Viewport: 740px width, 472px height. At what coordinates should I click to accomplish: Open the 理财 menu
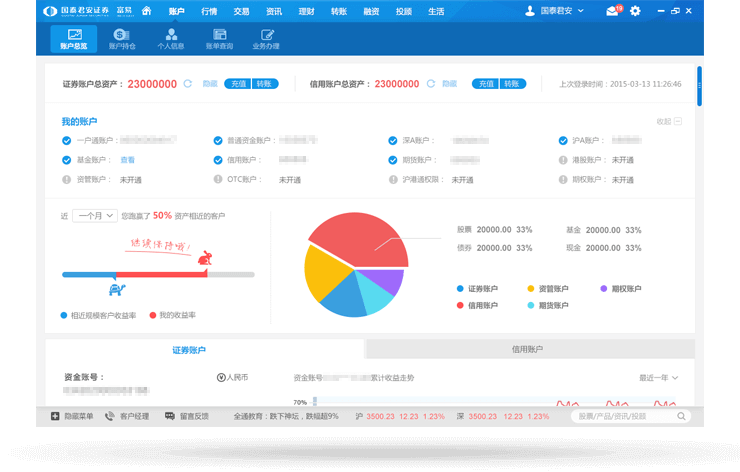(x=306, y=11)
